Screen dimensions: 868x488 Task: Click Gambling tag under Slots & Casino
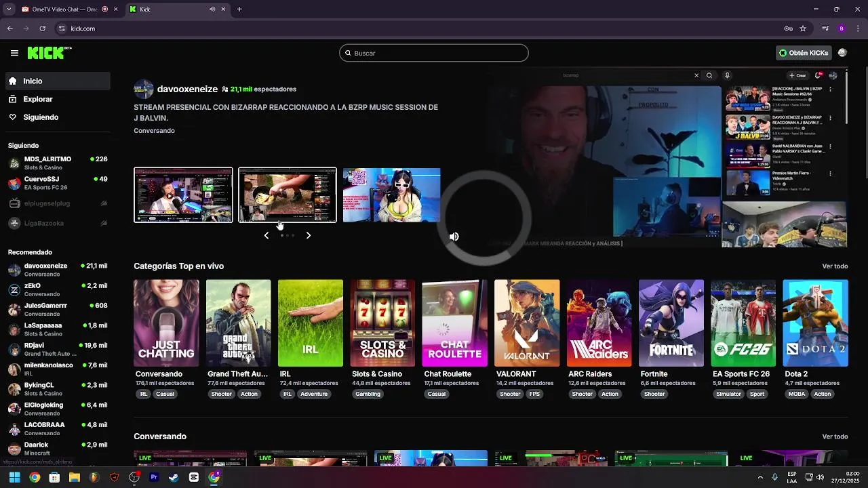(368, 394)
